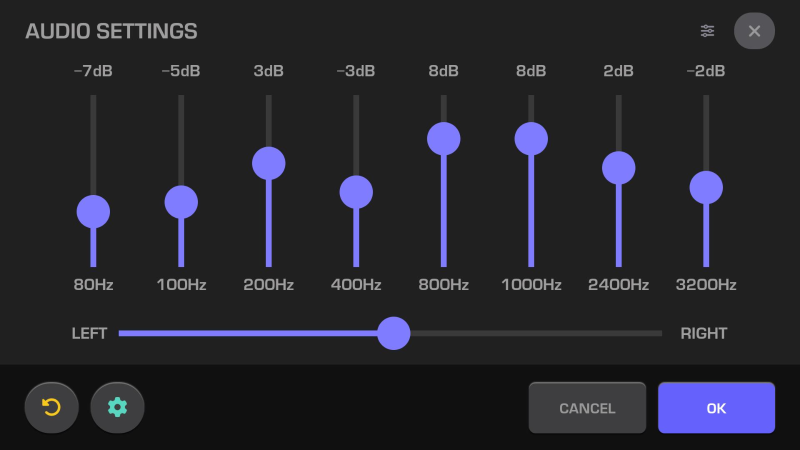Click the 800Hz slider handle
Viewport: 800px width, 450px height.
tap(443, 139)
